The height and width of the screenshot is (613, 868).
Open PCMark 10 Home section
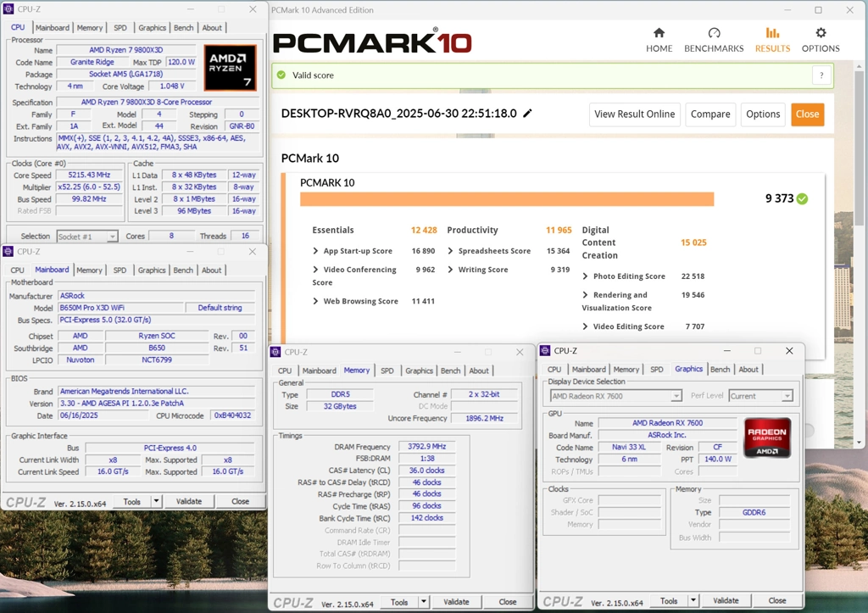click(659, 40)
